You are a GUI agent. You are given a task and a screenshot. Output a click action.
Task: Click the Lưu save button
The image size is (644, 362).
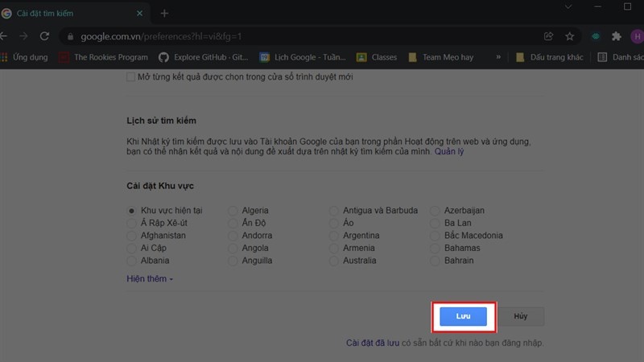[x=463, y=316]
